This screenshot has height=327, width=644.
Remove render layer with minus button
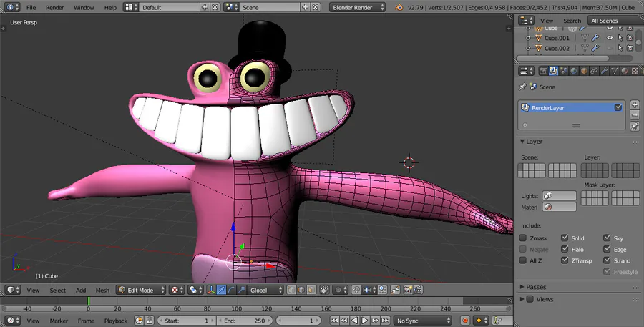(635, 115)
